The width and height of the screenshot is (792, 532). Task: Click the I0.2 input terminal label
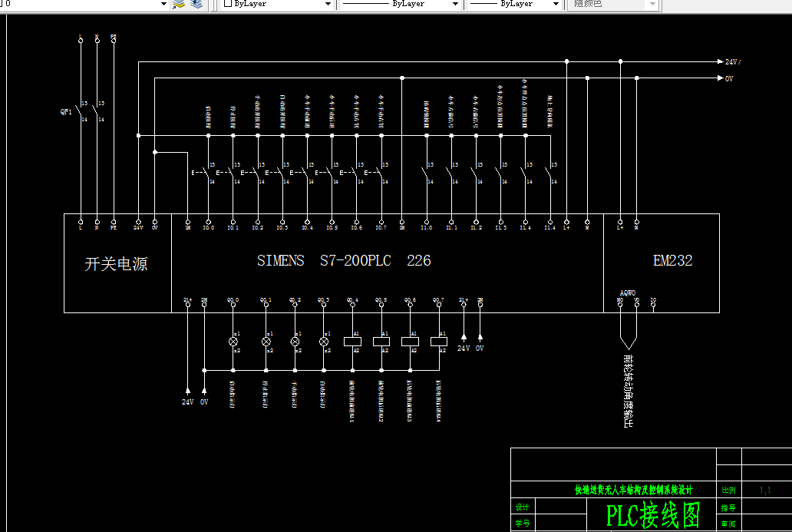pyautogui.click(x=258, y=228)
